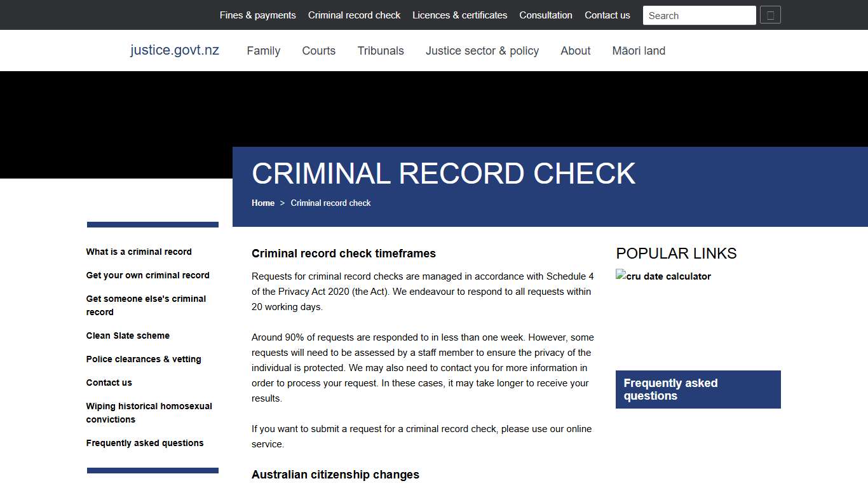Open Contact us from the top bar
Image resolution: width=868 pixels, height=488 pixels.
click(607, 15)
